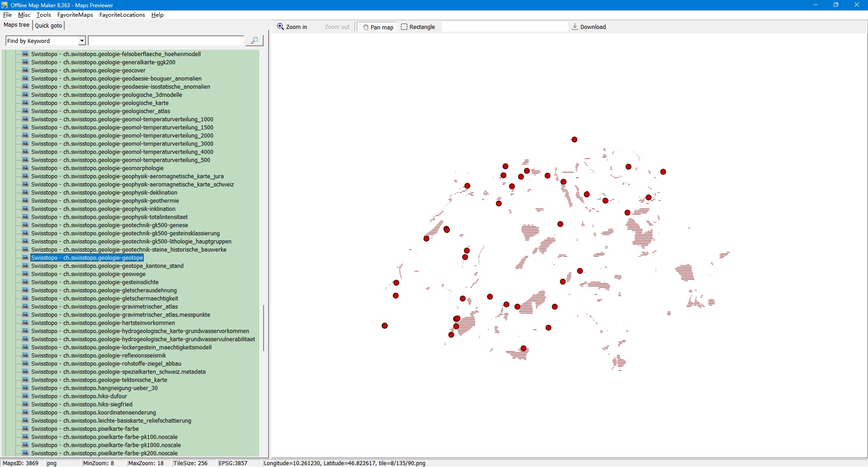This screenshot has width=868, height=467.
Task: Click the keyword search magnifier button
Action: click(254, 41)
